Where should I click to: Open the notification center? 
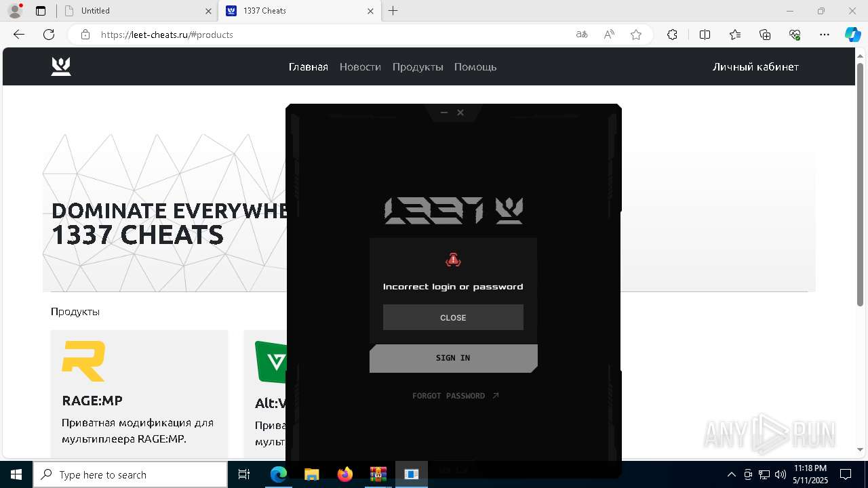(846, 474)
